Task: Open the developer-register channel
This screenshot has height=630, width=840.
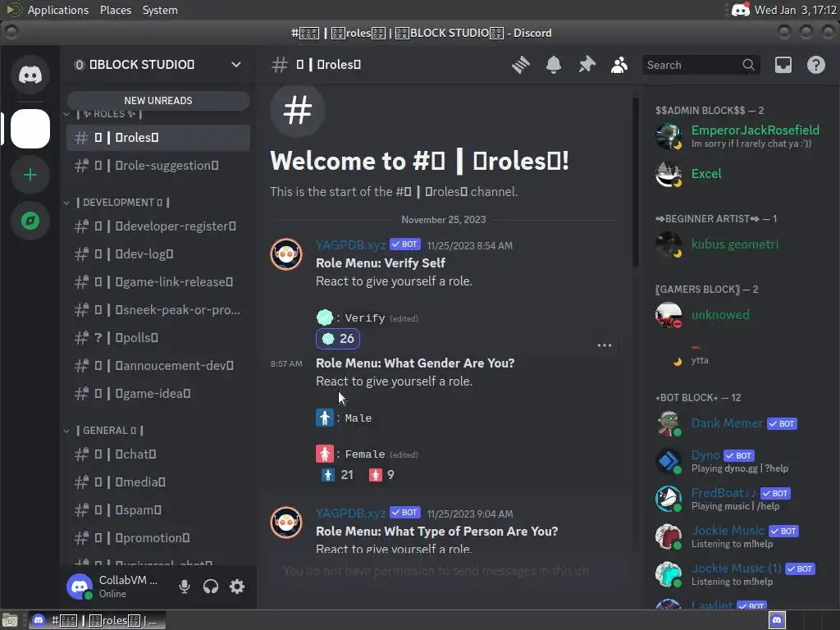Action: coord(158,226)
